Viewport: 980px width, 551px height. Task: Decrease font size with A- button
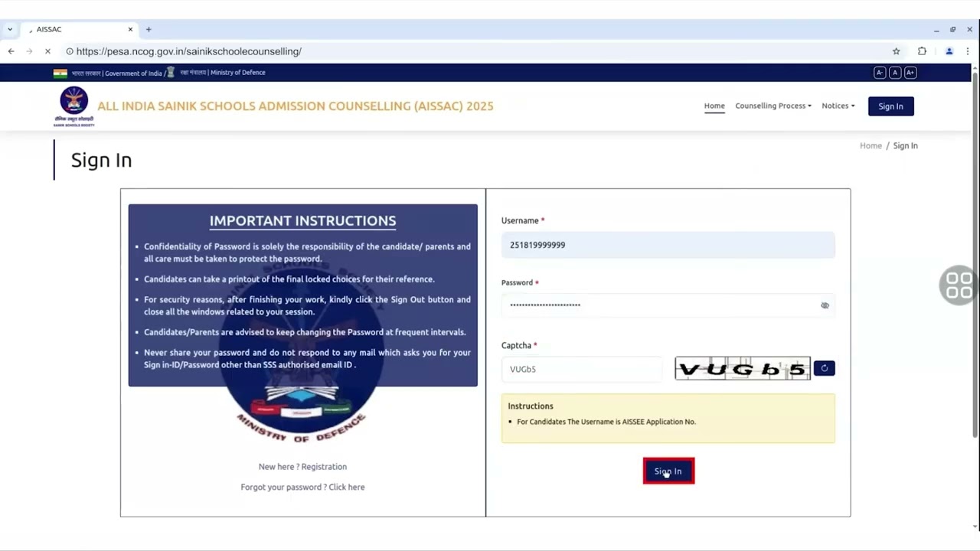point(880,73)
